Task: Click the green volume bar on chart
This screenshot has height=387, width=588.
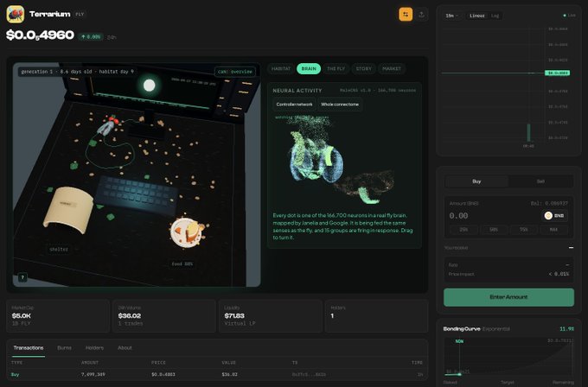Action: click(528, 133)
